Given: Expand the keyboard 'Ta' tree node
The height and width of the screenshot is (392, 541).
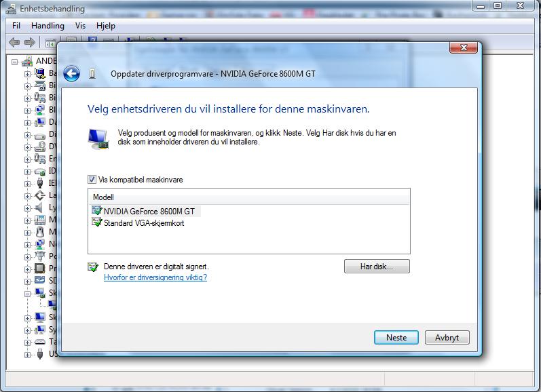Looking at the screenshot, I should click(x=27, y=342).
